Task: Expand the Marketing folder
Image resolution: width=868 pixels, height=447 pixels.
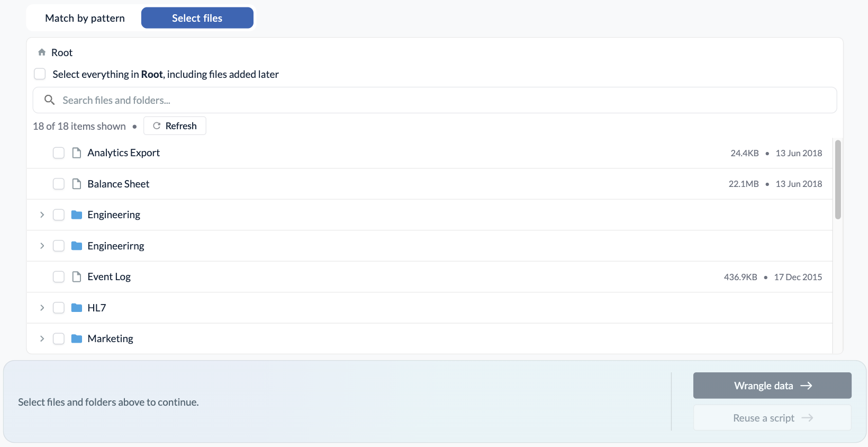Action: pyautogui.click(x=42, y=338)
